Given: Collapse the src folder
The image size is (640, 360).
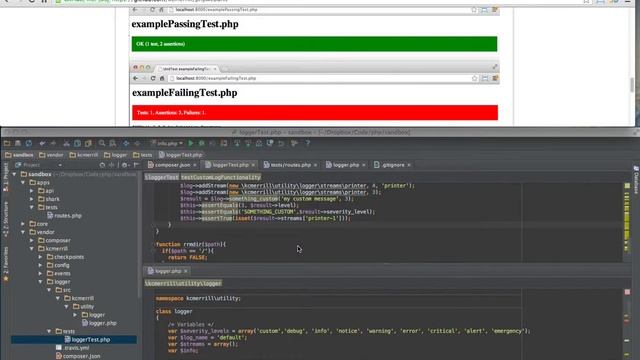Looking at the screenshot, I should pos(49,290).
